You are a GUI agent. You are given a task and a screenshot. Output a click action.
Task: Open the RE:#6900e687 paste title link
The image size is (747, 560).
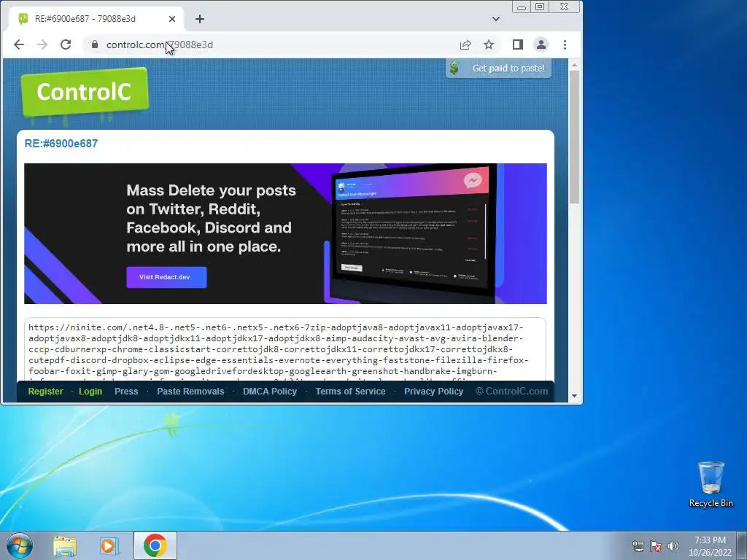(61, 144)
